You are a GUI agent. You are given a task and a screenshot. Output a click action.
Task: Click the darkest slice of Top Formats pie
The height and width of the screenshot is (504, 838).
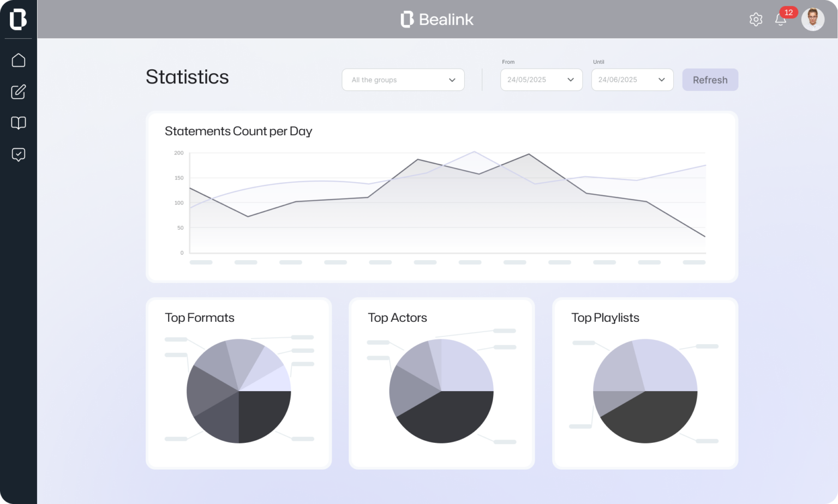tap(262, 415)
